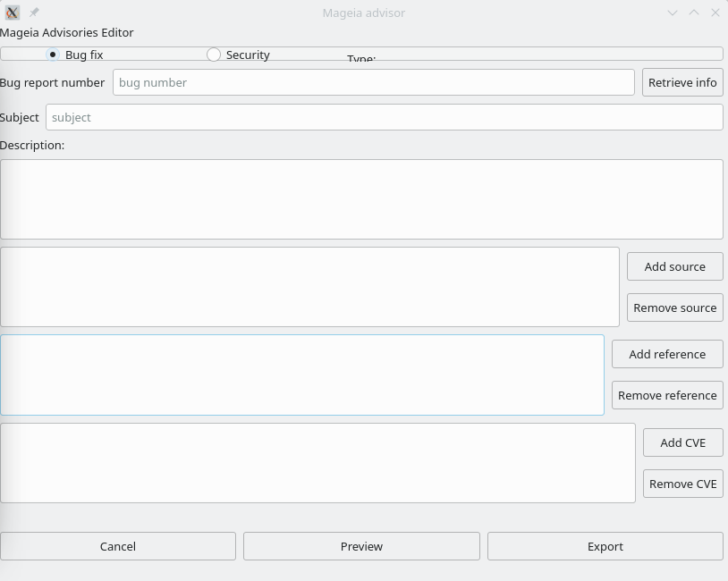Click the sources list box
The image size is (728, 581).
(x=309, y=287)
